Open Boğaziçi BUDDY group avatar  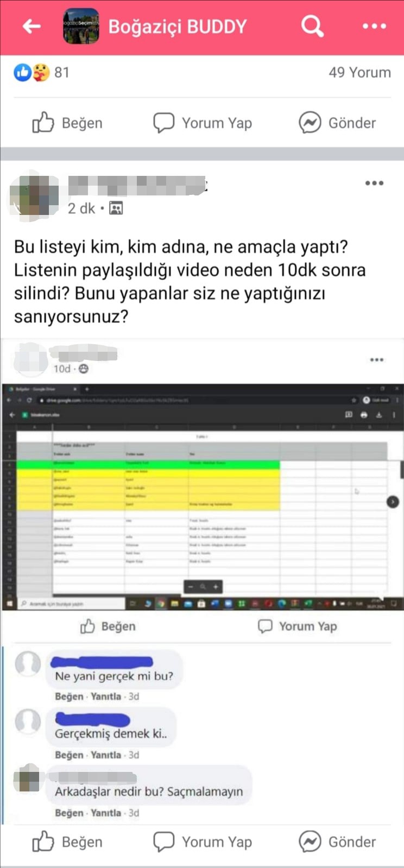81,26
